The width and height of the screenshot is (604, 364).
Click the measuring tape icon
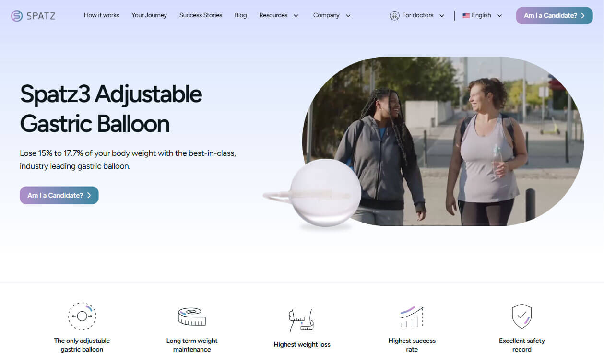tap(192, 317)
